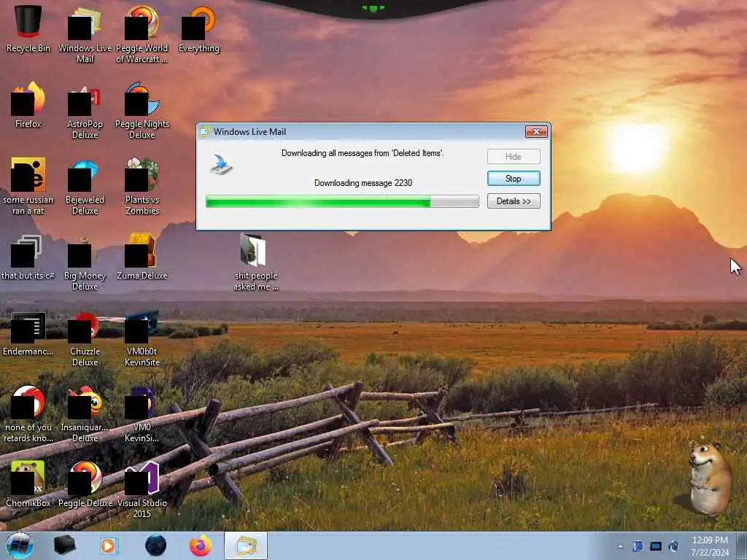The height and width of the screenshot is (560, 747).
Task: Expand the Details section of the dialog
Action: [514, 201]
